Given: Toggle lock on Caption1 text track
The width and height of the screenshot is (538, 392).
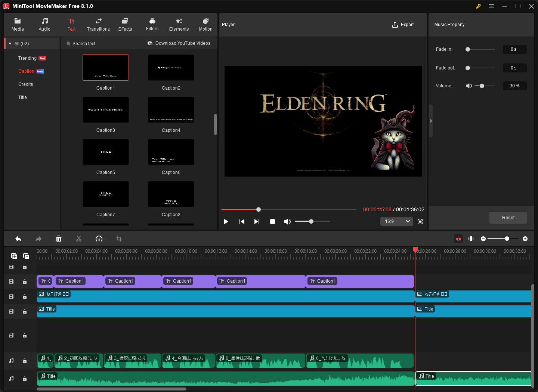Looking at the screenshot, I should click(25, 281).
